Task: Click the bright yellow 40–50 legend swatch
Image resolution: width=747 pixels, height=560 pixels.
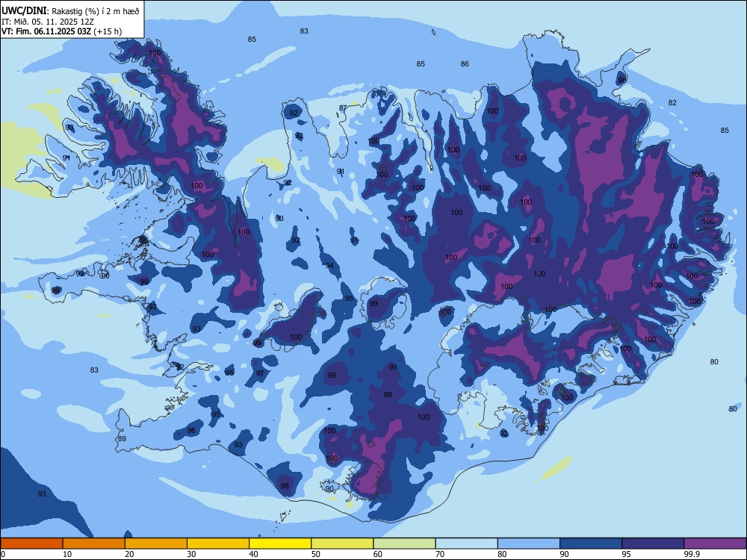Action: (x=280, y=544)
